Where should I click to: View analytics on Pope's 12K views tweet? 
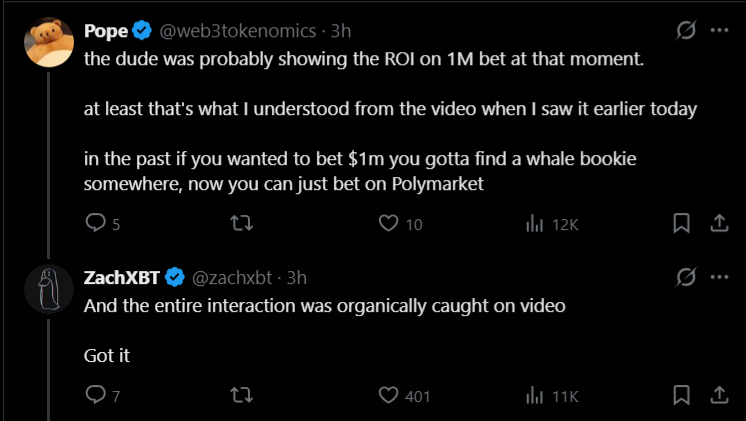point(534,224)
